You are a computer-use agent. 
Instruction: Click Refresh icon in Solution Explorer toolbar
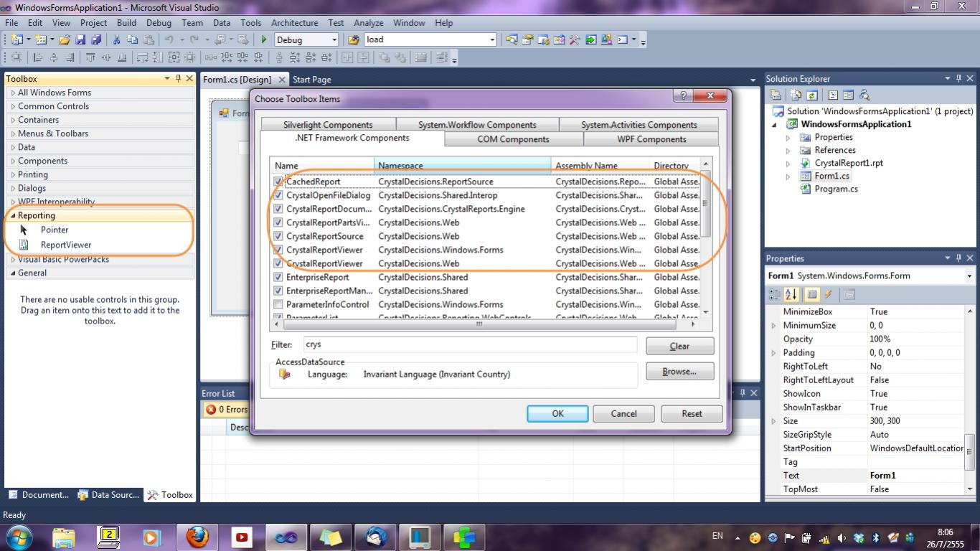point(812,95)
